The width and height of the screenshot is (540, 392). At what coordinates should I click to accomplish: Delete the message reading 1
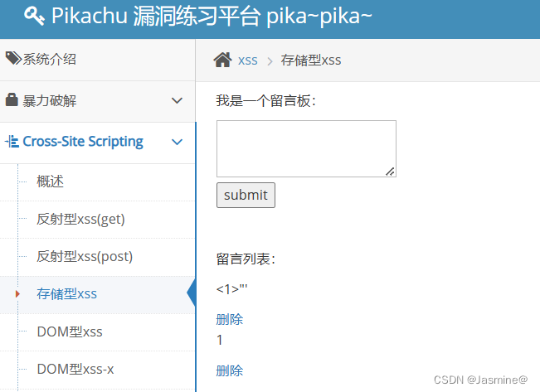pyautogui.click(x=230, y=370)
